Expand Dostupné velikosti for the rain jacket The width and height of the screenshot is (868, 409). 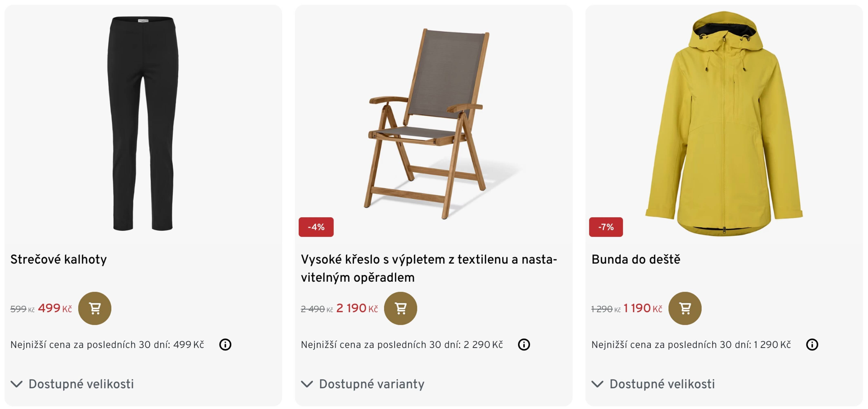653,384
